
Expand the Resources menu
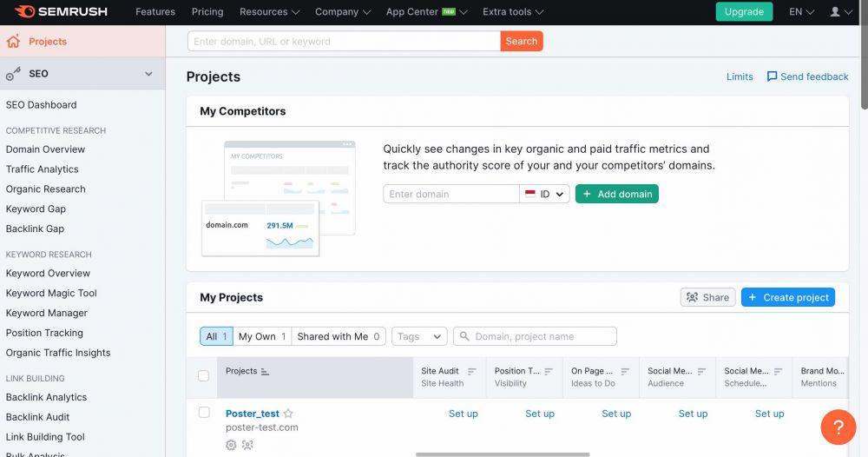tap(269, 11)
